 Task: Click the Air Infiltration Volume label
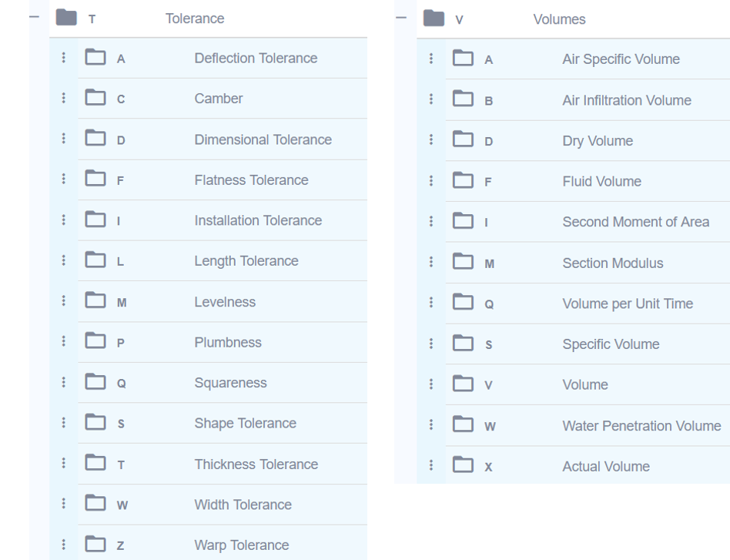[627, 100]
